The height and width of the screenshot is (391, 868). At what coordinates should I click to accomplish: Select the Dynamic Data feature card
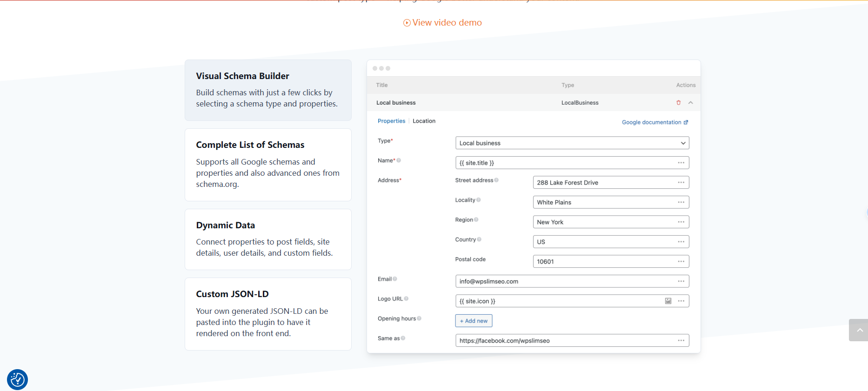coord(268,239)
